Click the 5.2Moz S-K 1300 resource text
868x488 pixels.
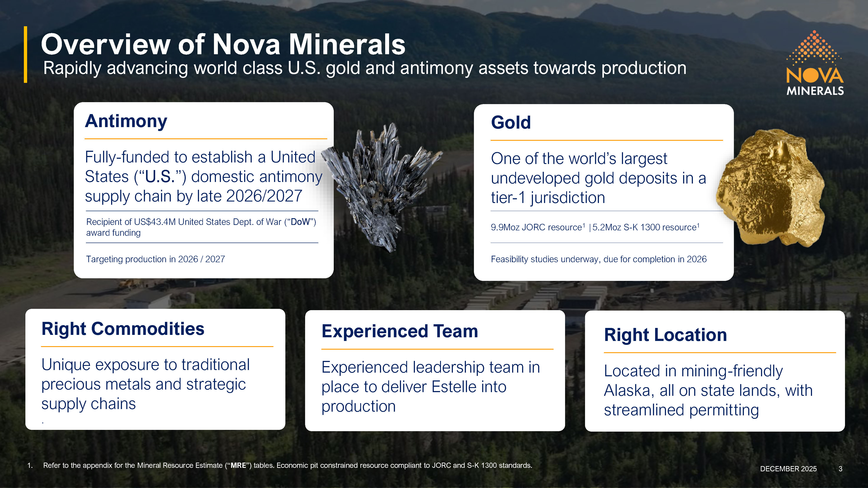pos(645,228)
